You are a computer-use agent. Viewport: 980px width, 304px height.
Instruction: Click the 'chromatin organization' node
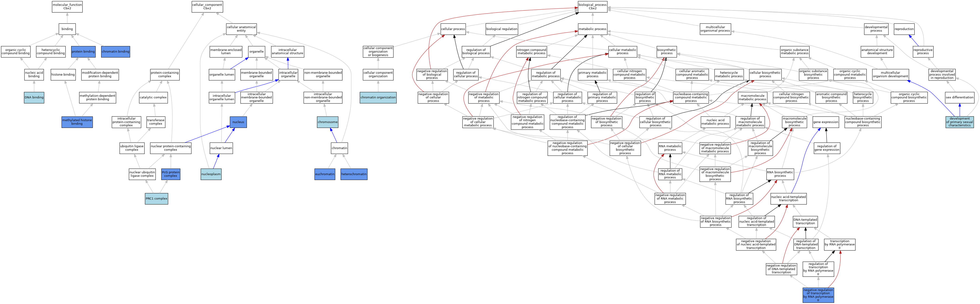(x=378, y=97)
